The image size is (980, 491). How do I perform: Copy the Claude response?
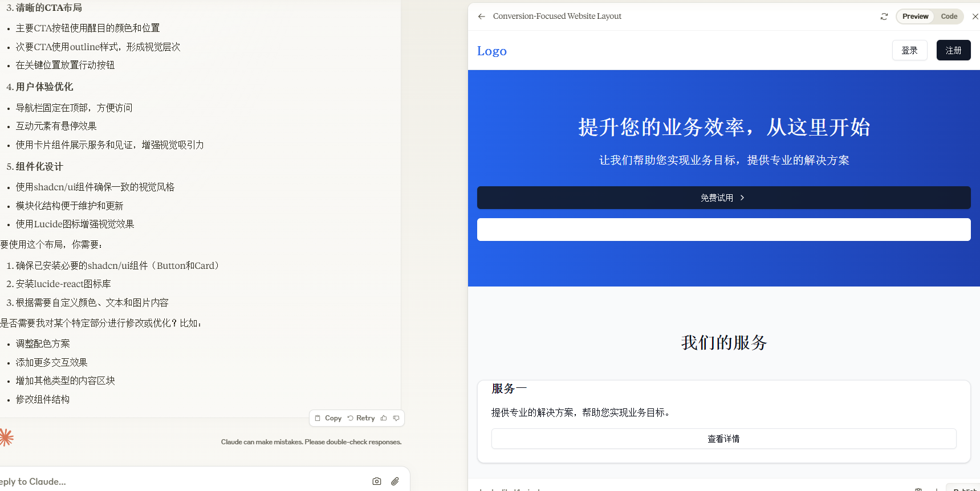[x=328, y=418]
